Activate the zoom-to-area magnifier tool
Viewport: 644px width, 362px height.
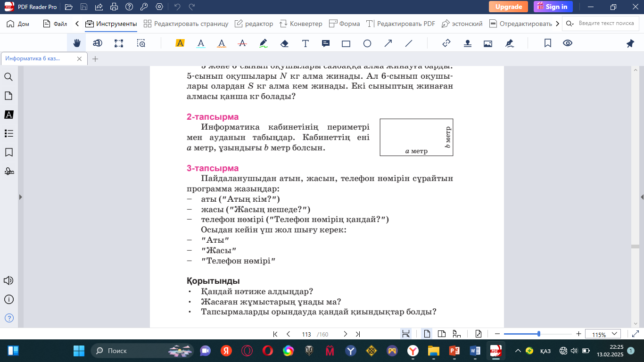pos(141,43)
